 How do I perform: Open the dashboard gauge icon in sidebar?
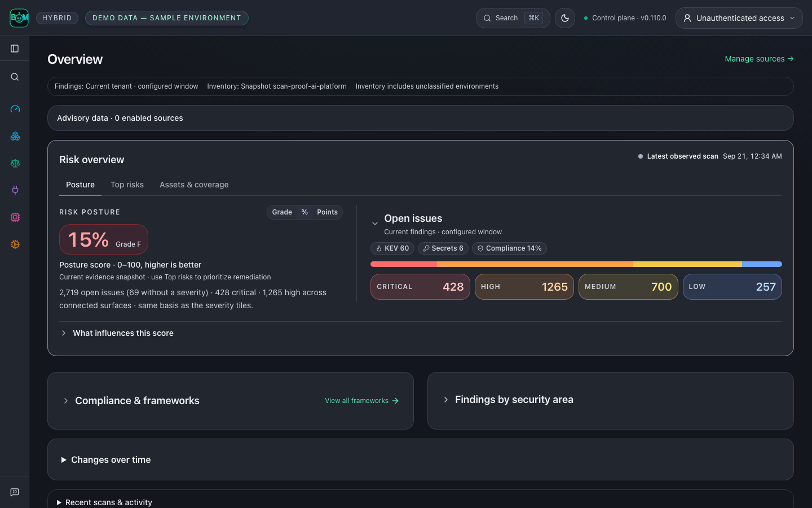pyautogui.click(x=15, y=109)
